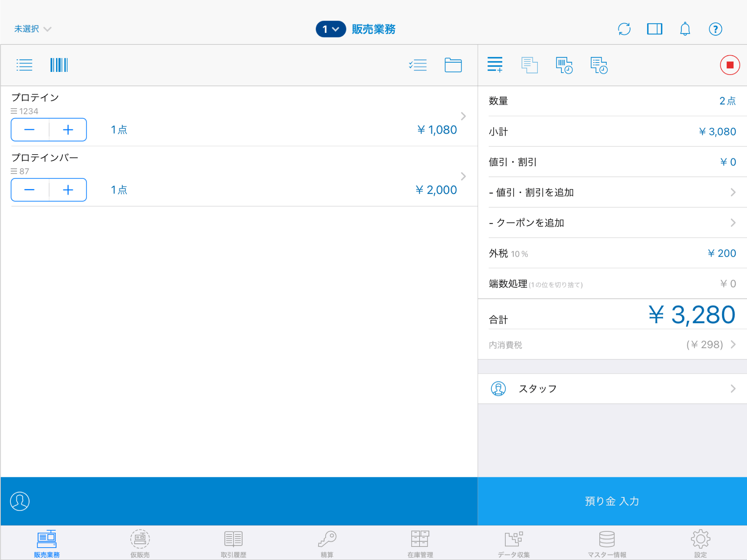747x560 pixels.
Task: Click the staff avatar icon
Action: (498, 388)
